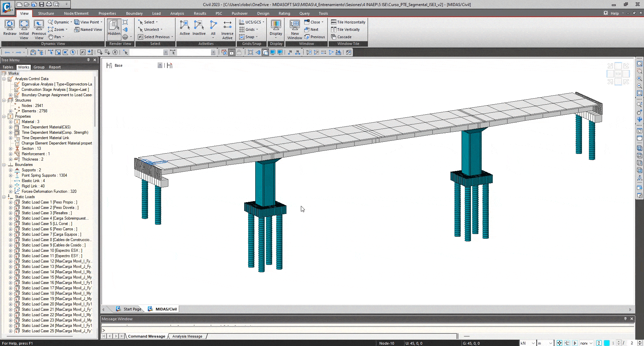The image size is (644, 346).
Task: Select Point Spring Supports : 1304
Action: 44,175
